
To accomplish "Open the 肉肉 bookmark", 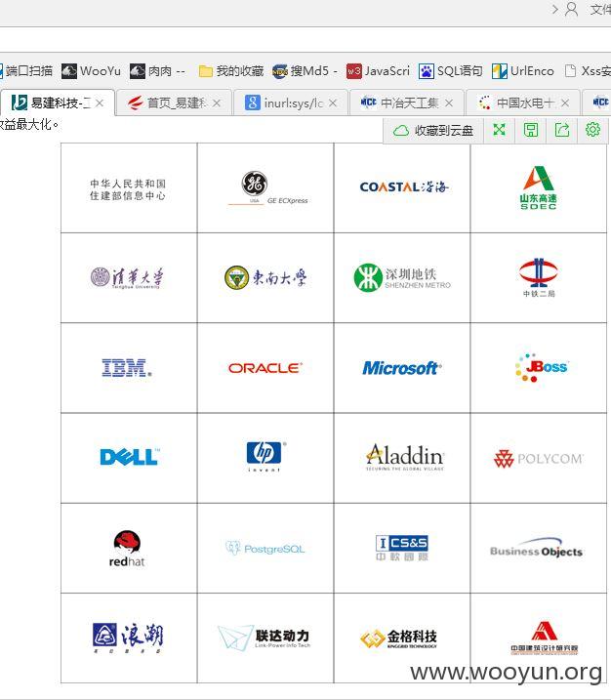I will [157, 71].
